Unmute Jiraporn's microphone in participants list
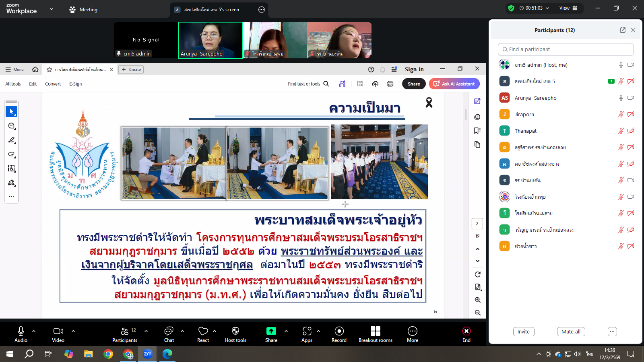Image resolution: width=644 pixels, height=362 pixels. (621, 114)
